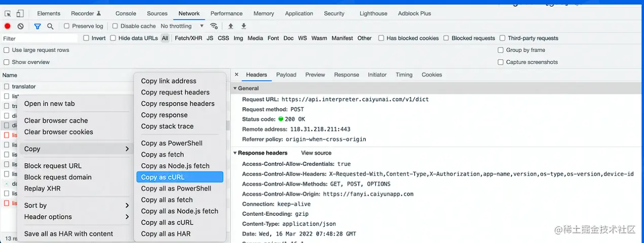The height and width of the screenshot is (243, 644).
Task: Tick the Blocked requests checkbox
Action: [x=446, y=38]
